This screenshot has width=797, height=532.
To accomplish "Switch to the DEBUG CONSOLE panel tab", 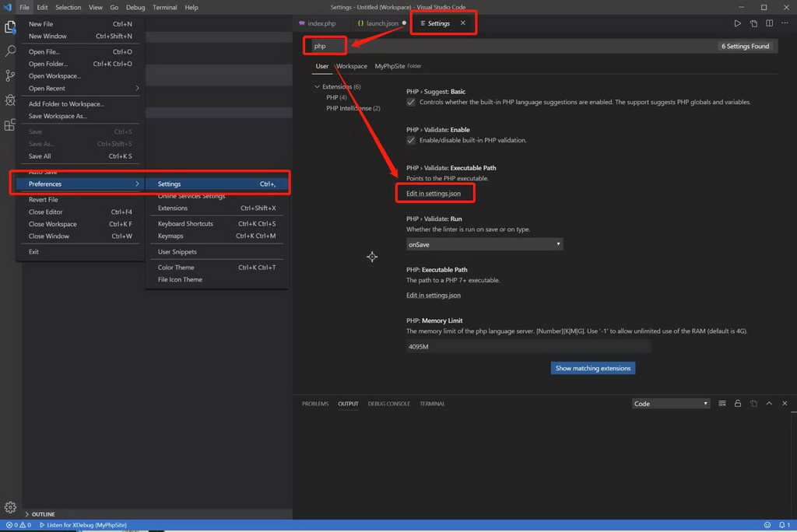I will point(389,404).
